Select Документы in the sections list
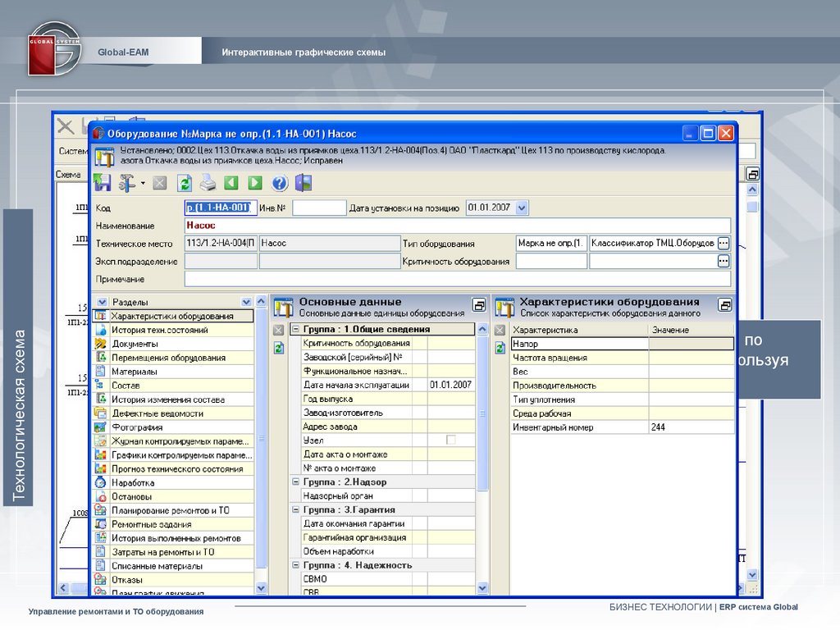The width and height of the screenshot is (840, 630). coord(135,344)
